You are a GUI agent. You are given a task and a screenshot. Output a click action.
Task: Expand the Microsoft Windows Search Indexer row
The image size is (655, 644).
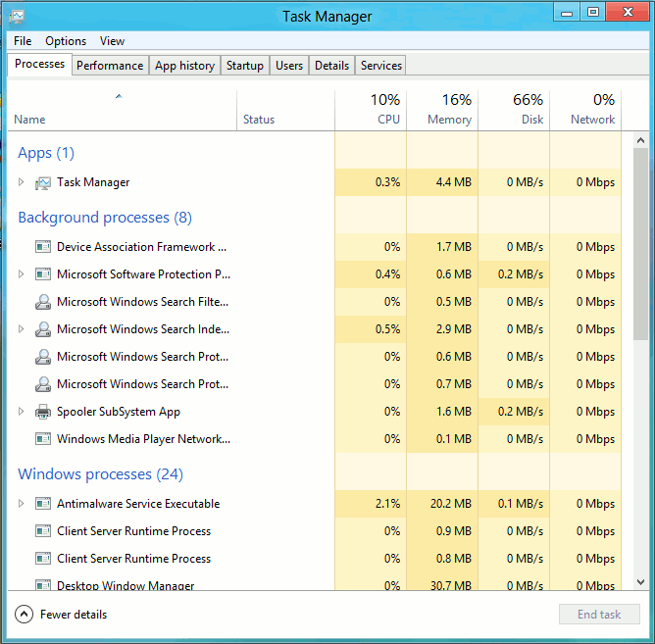coord(21,329)
